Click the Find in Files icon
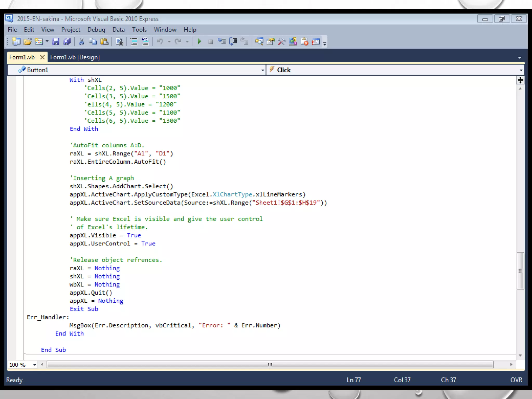 pyautogui.click(x=119, y=42)
